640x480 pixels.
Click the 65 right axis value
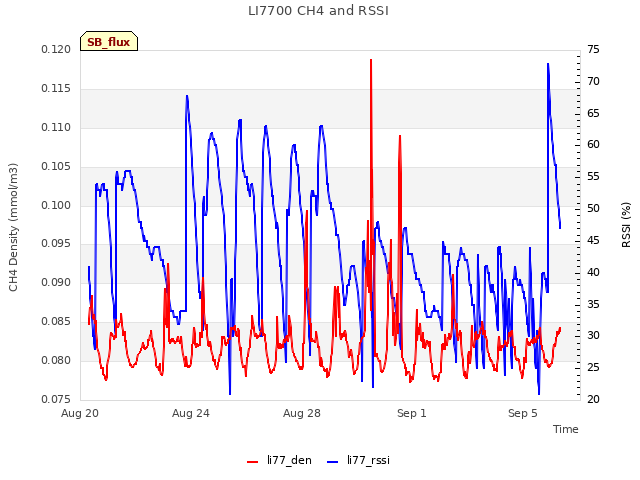[x=593, y=113]
